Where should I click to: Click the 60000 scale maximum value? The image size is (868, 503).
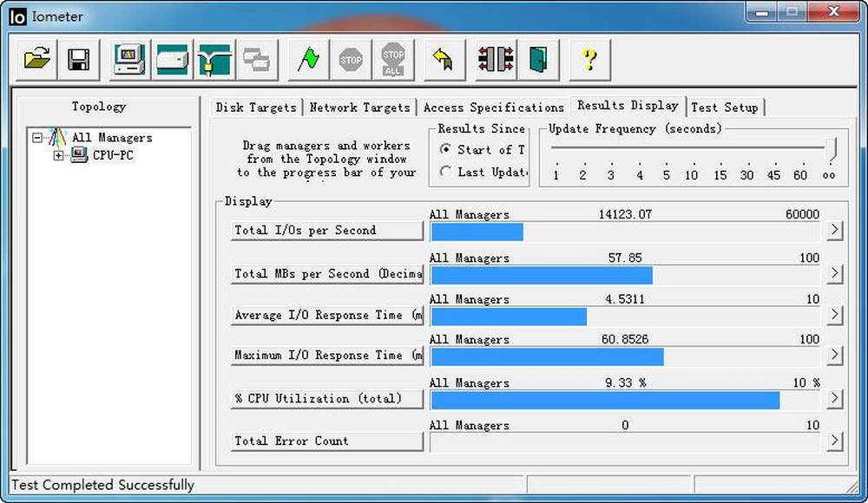click(x=802, y=214)
